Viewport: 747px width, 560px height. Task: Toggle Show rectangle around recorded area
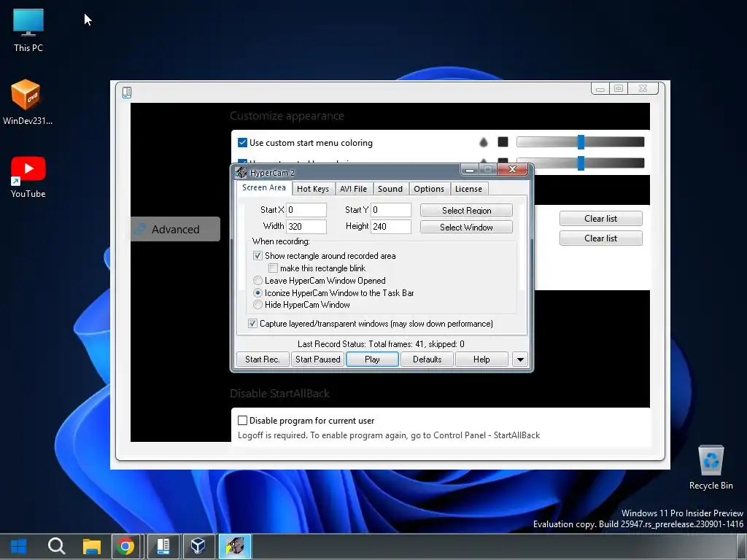pos(258,256)
